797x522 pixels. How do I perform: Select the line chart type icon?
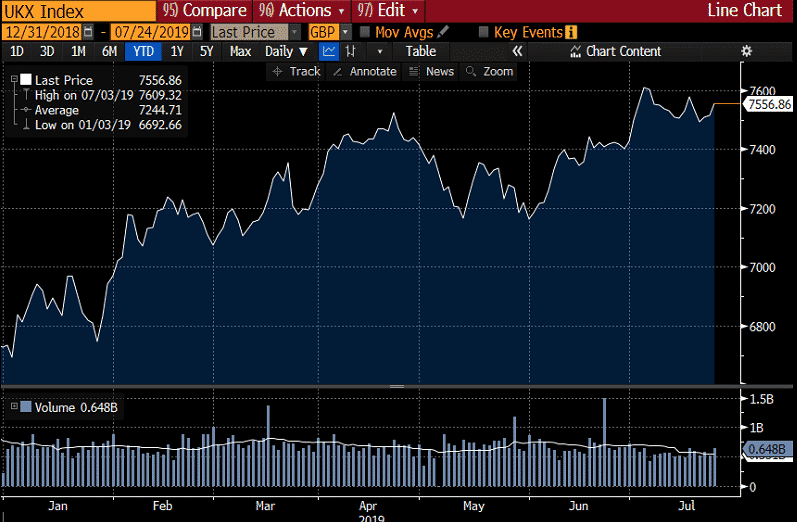[x=329, y=51]
